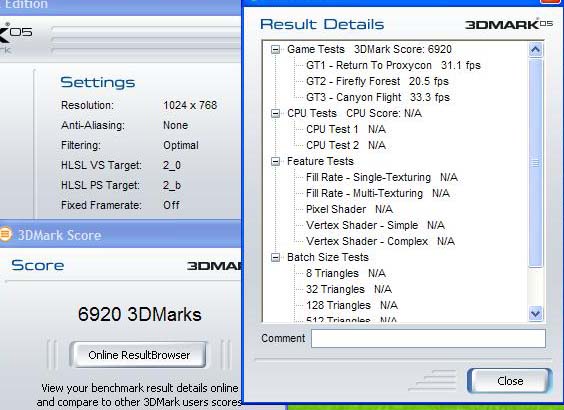Click the Fixed Framerate value Off
Screen dimensions: 564x410
pos(171,205)
